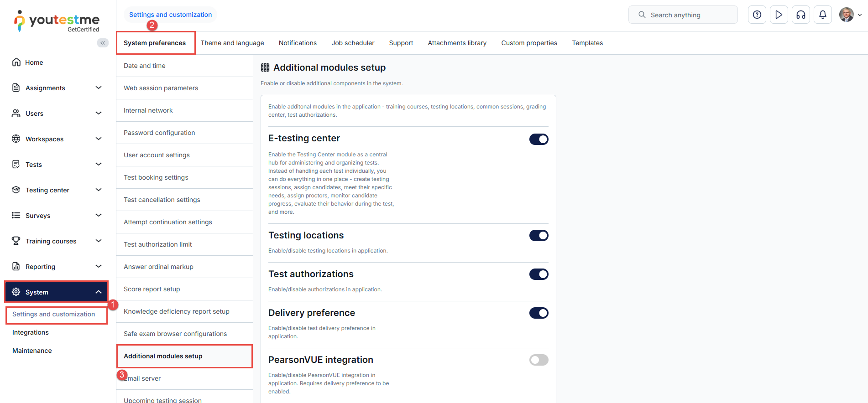Image resolution: width=868 pixels, height=403 pixels.
Task: Click the user profile avatar
Action: pos(847,15)
